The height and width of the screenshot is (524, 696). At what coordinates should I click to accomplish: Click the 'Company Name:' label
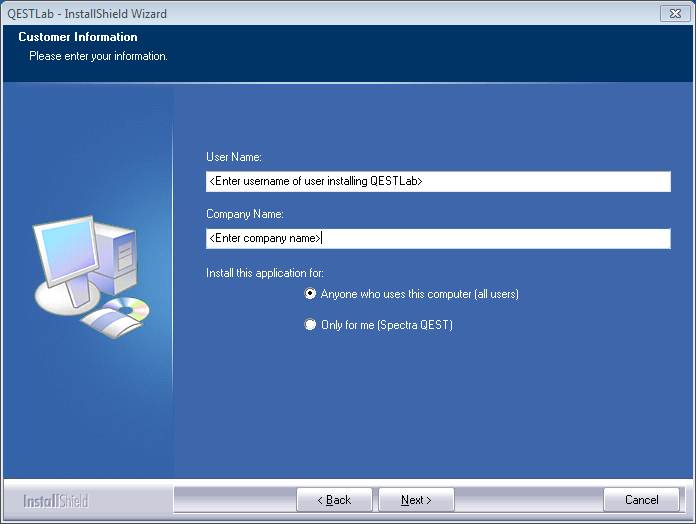click(245, 214)
